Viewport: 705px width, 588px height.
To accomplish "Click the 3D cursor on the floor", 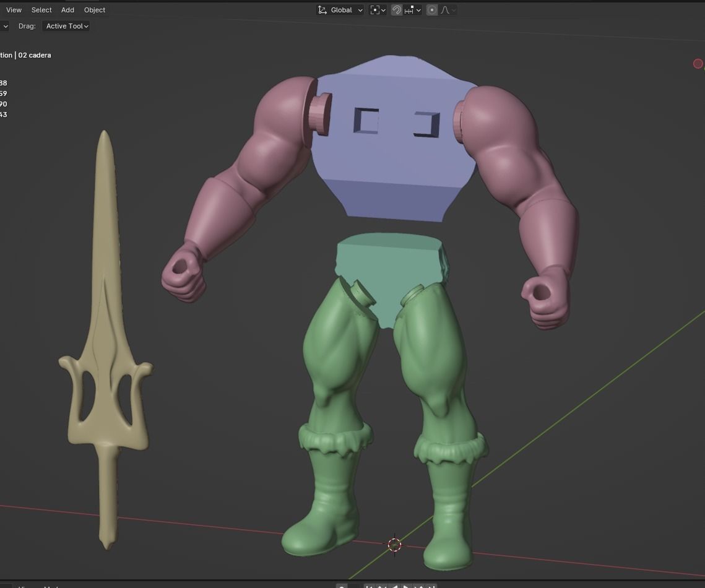I will click(394, 545).
